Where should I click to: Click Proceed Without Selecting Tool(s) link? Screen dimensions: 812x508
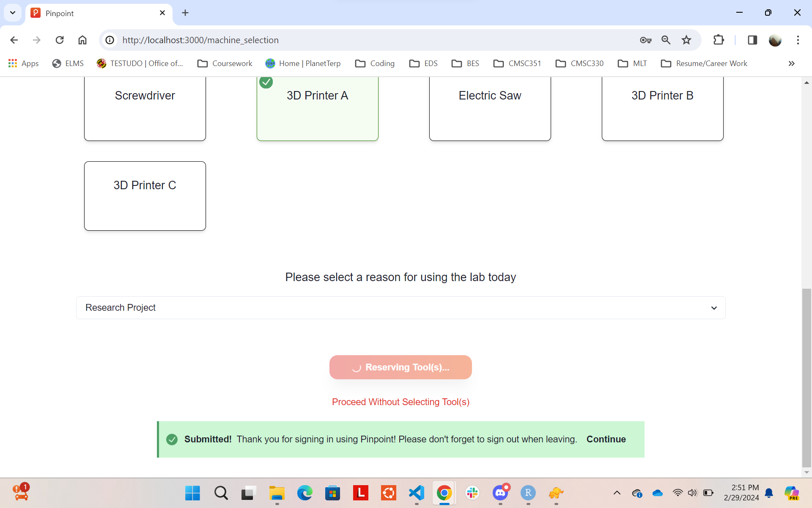click(x=401, y=402)
